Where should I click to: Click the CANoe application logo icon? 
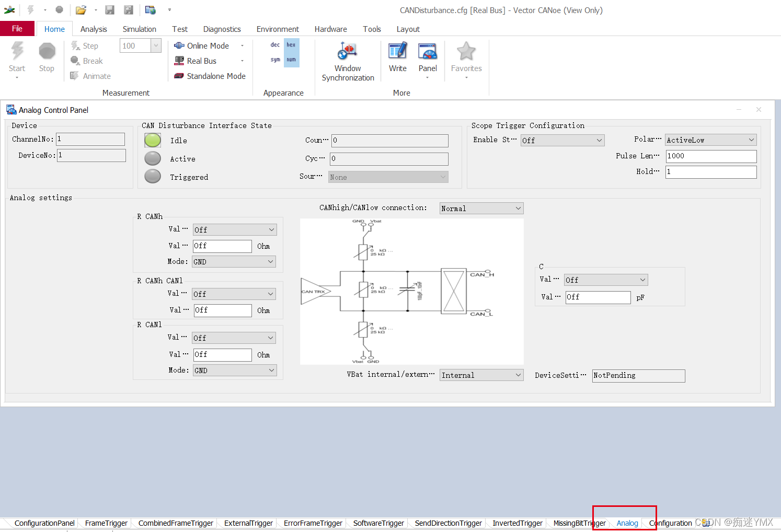coord(9,10)
